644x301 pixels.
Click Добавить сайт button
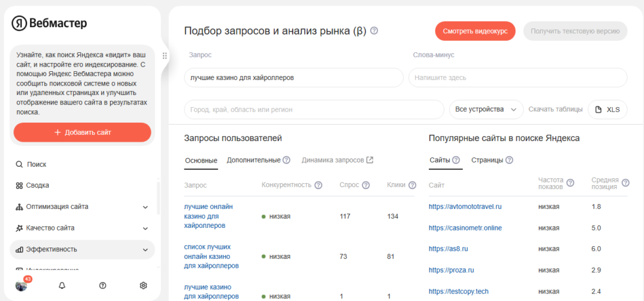click(x=82, y=132)
